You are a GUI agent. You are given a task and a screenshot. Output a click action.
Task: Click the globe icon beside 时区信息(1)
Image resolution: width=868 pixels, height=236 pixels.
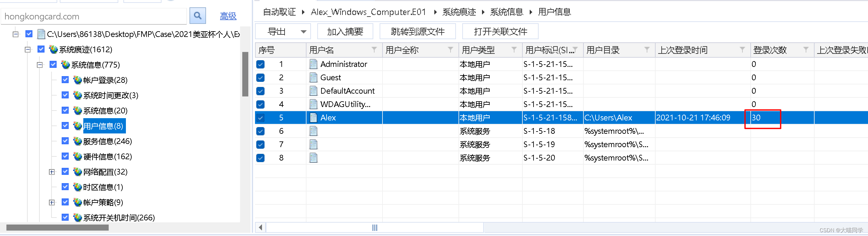[x=78, y=187]
